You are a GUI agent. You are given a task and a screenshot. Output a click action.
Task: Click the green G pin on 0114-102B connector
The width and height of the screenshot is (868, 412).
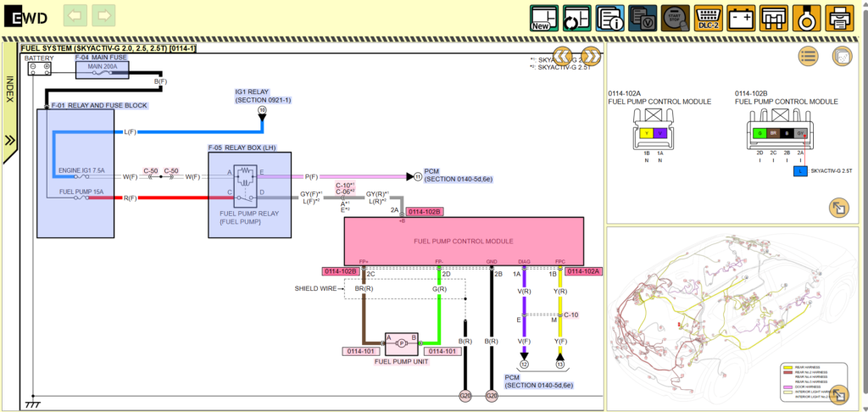(760, 133)
